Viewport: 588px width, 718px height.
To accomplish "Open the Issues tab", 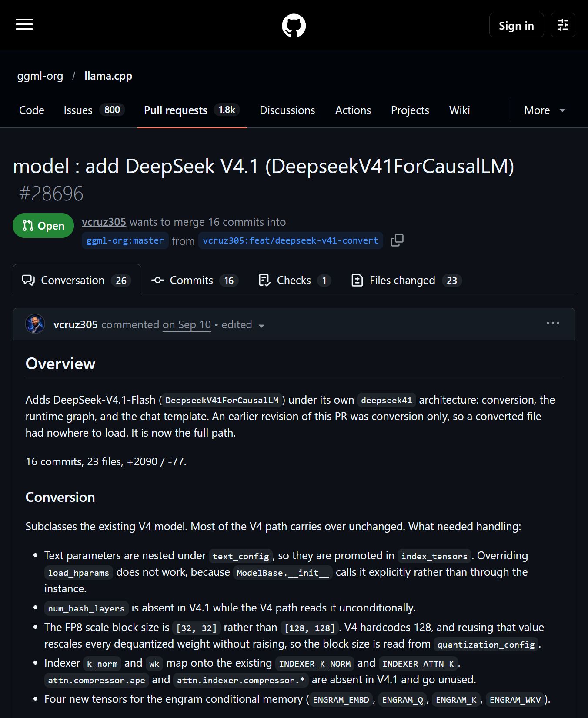I will (94, 110).
